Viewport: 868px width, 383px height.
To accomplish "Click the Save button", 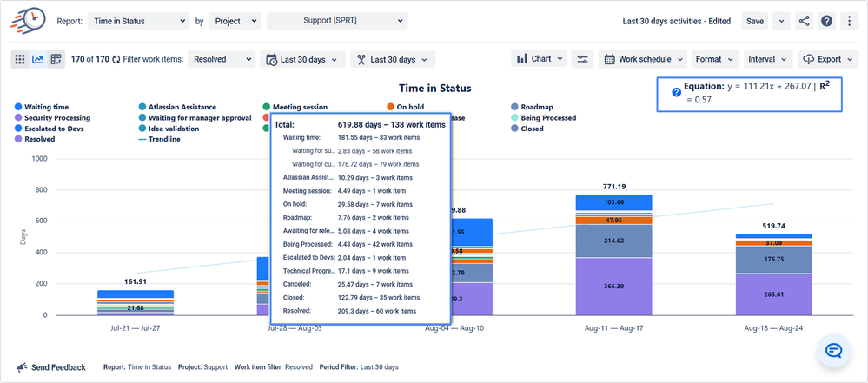I will pyautogui.click(x=755, y=21).
